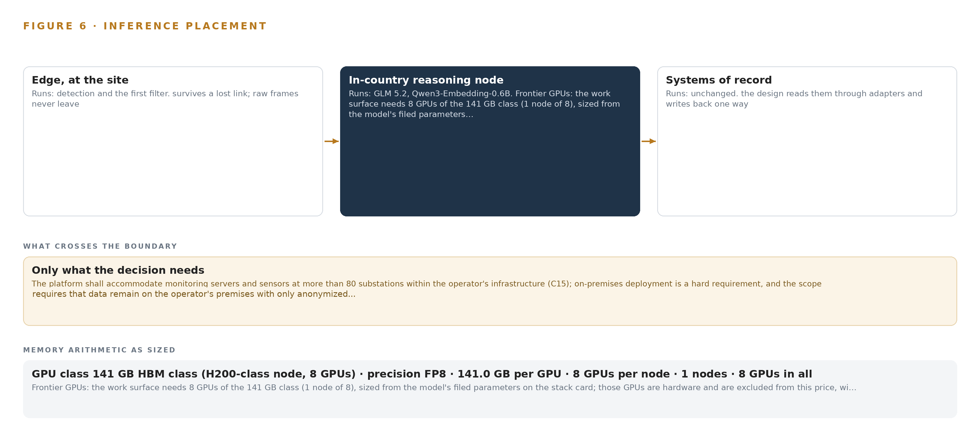Click the 'Memory arithmetic as sized' section label
The image size is (980, 438).
(99, 350)
